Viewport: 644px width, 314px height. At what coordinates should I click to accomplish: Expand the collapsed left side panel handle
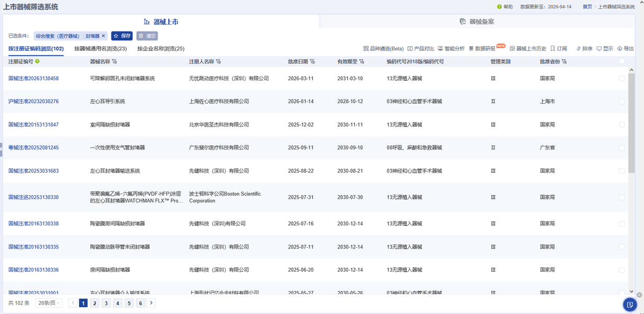(1, 149)
